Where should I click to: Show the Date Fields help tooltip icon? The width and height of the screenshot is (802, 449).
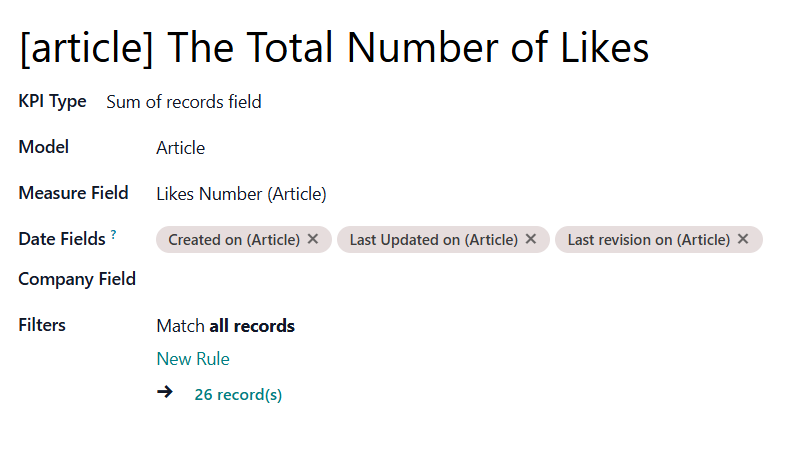[x=113, y=235]
